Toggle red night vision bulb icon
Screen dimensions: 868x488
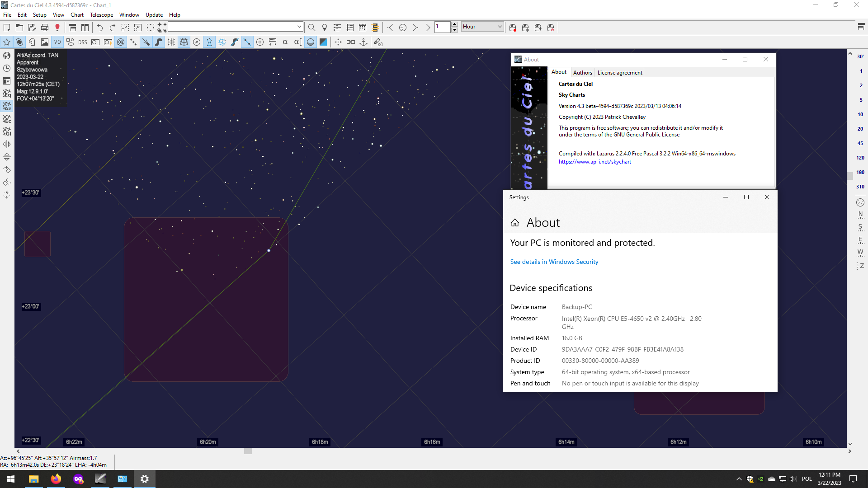pyautogui.click(x=57, y=28)
